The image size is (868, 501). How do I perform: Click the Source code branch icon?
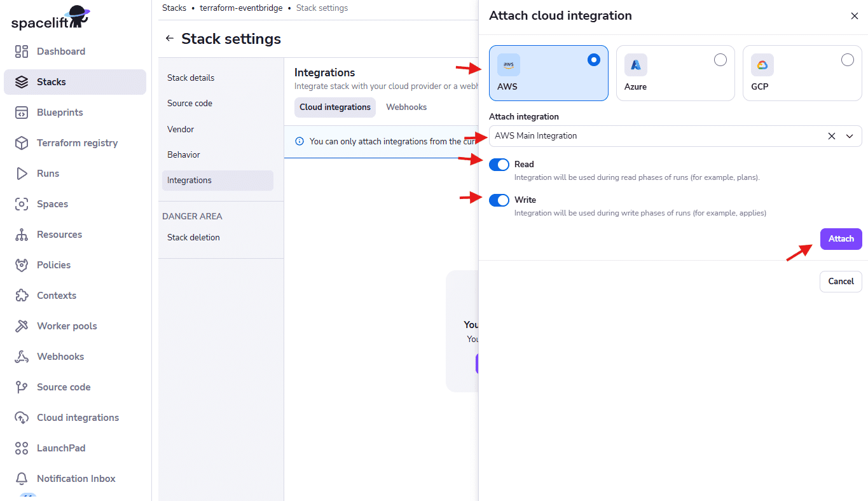tap(22, 387)
